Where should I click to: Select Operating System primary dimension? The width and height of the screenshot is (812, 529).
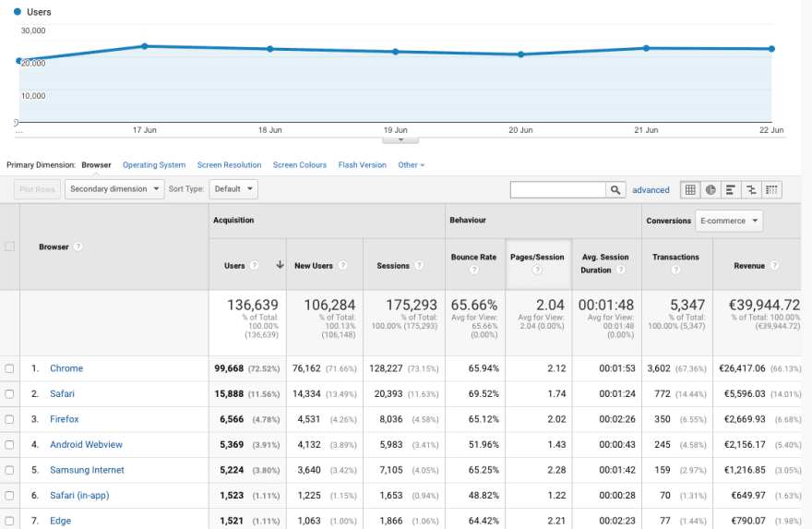click(154, 164)
